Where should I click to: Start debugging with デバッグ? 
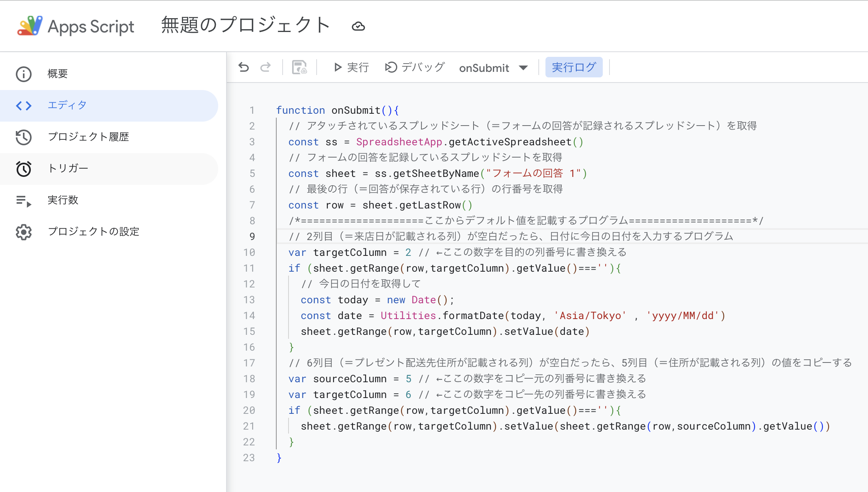pos(414,67)
